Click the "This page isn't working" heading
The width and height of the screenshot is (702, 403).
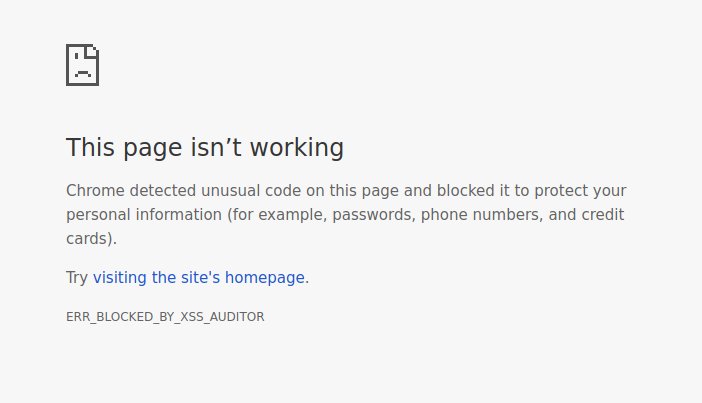(204, 148)
